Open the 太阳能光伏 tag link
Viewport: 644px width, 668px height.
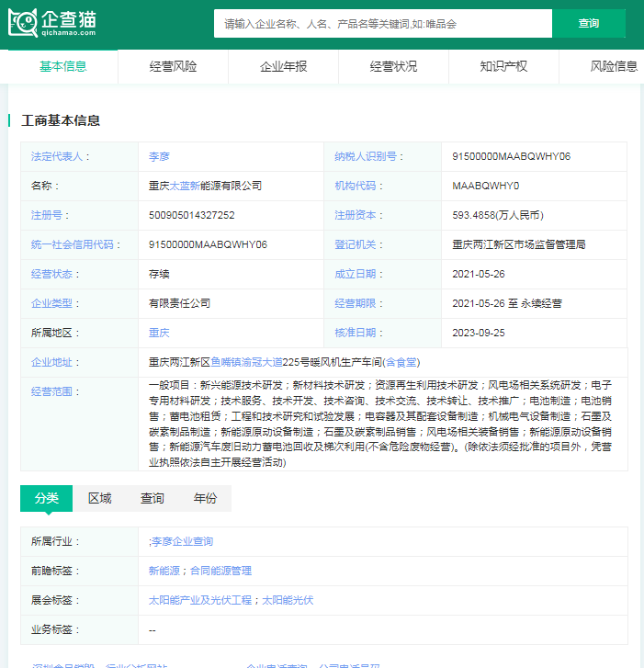[288, 601]
